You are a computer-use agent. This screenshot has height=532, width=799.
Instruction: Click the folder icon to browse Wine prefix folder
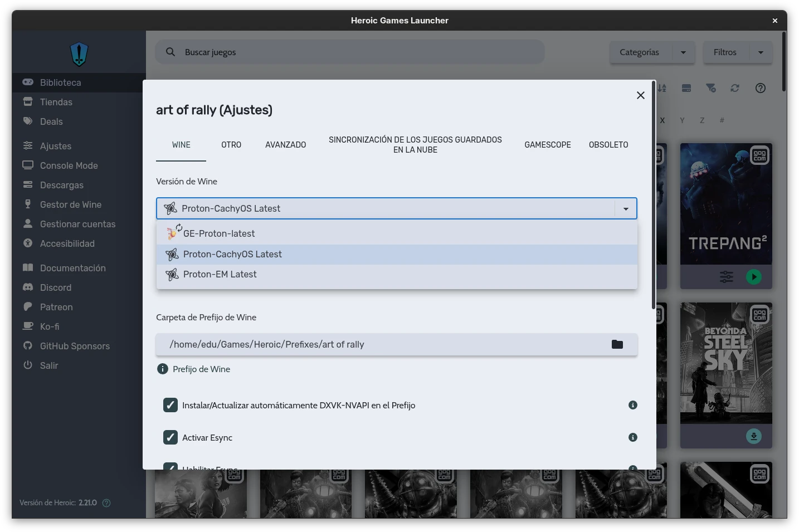[x=617, y=344]
